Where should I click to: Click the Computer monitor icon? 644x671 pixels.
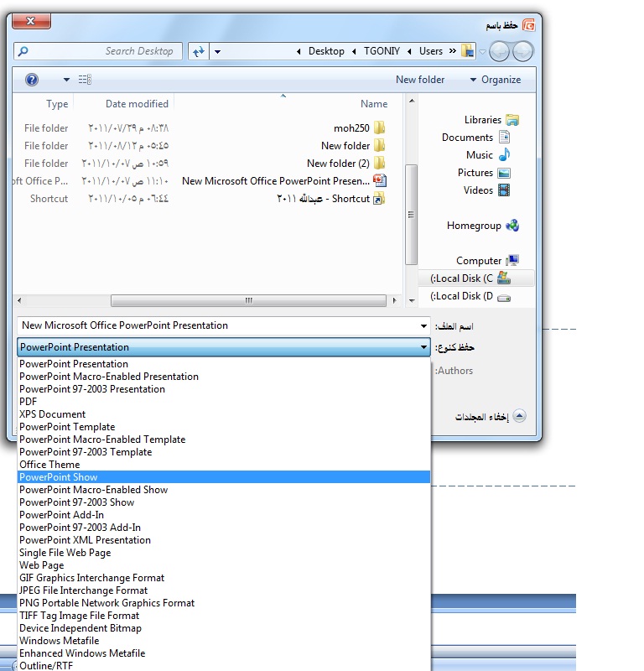coord(512,260)
